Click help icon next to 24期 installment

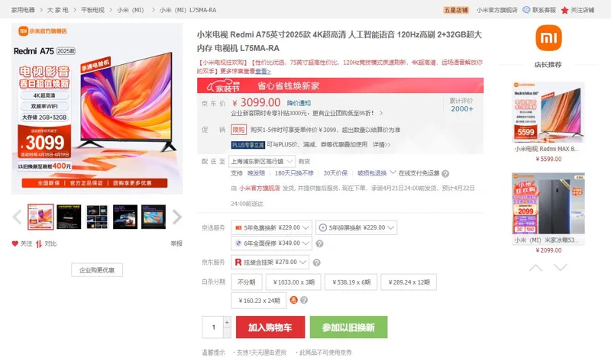coord(304,300)
